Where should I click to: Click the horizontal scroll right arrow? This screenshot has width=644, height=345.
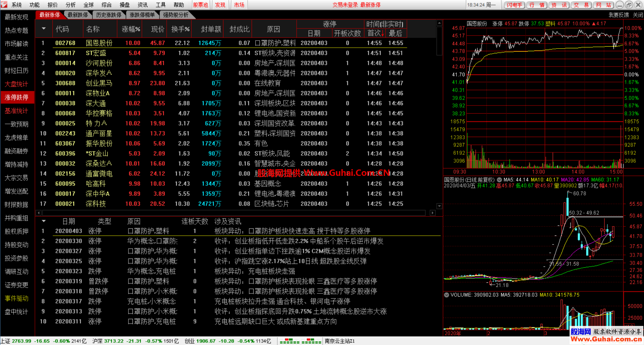(433, 213)
